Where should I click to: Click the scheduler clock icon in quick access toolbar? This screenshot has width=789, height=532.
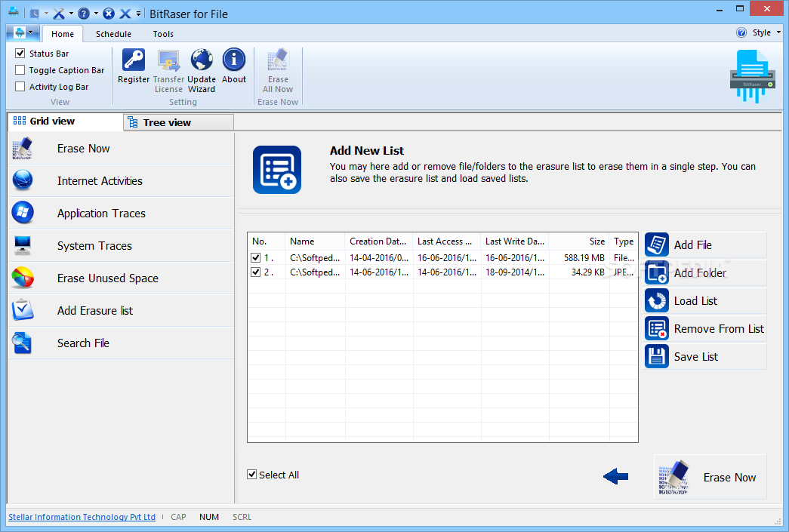[34, 14]
